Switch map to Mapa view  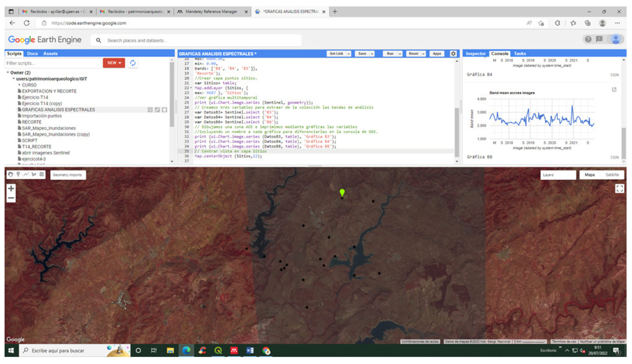(589, 175)
